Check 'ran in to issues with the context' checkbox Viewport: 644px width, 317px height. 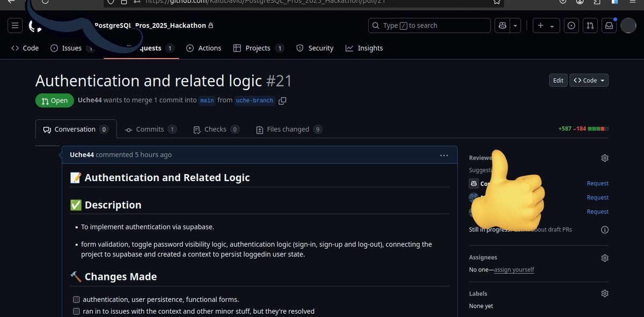pyautogui.click(x=76, y=311)
